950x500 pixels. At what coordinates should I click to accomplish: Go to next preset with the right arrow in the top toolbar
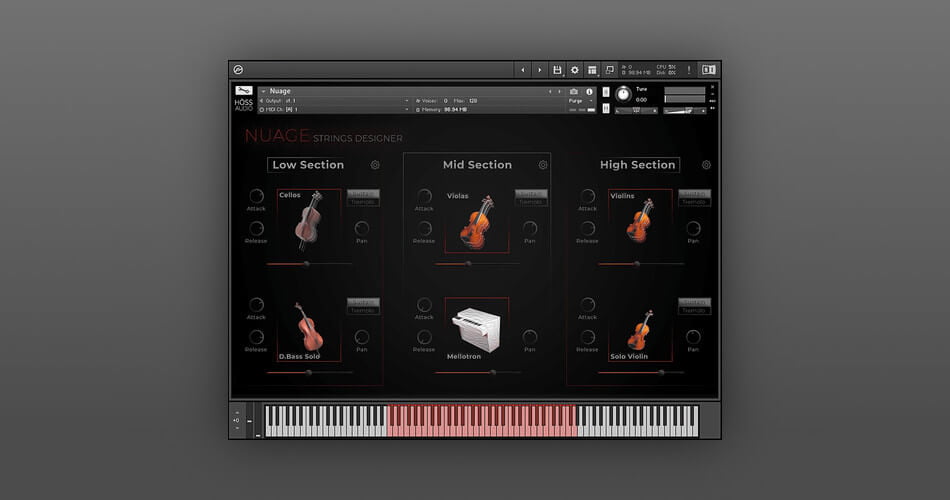pos(540,70)
